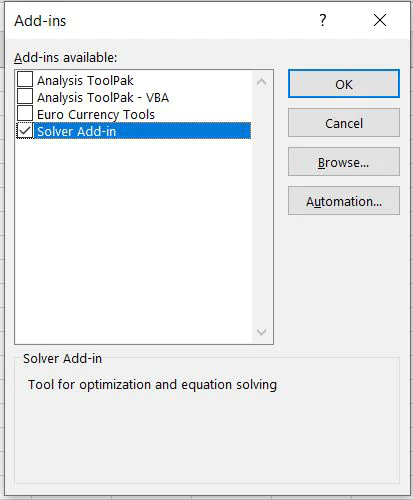Check the Analysis ToolPak - VBA box

coord(25,97)
